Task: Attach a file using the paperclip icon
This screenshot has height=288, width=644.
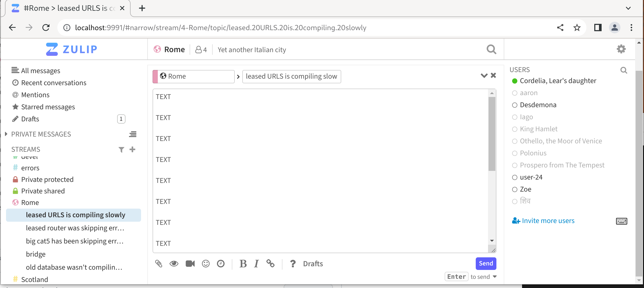Action: 159,264
